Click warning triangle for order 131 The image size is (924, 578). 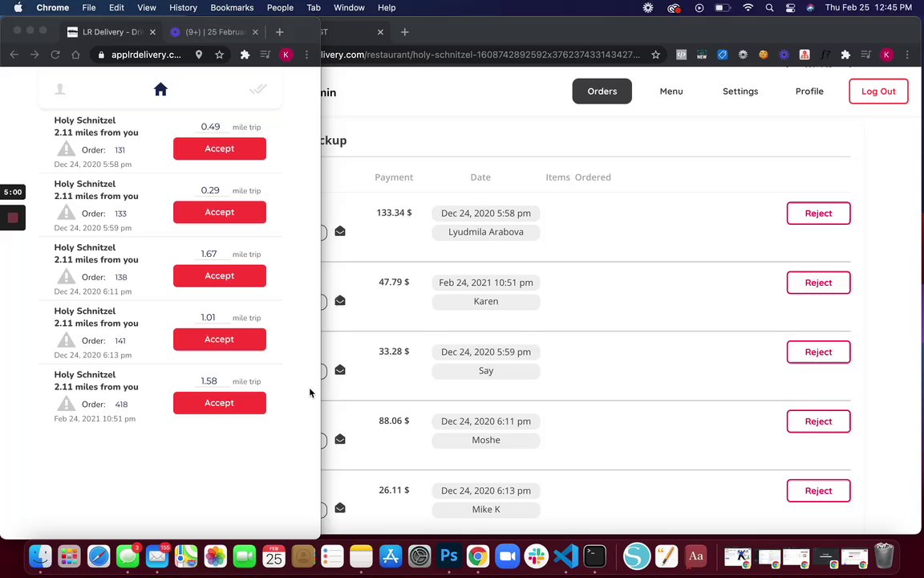pyautogui.click(x=66, y=149)
